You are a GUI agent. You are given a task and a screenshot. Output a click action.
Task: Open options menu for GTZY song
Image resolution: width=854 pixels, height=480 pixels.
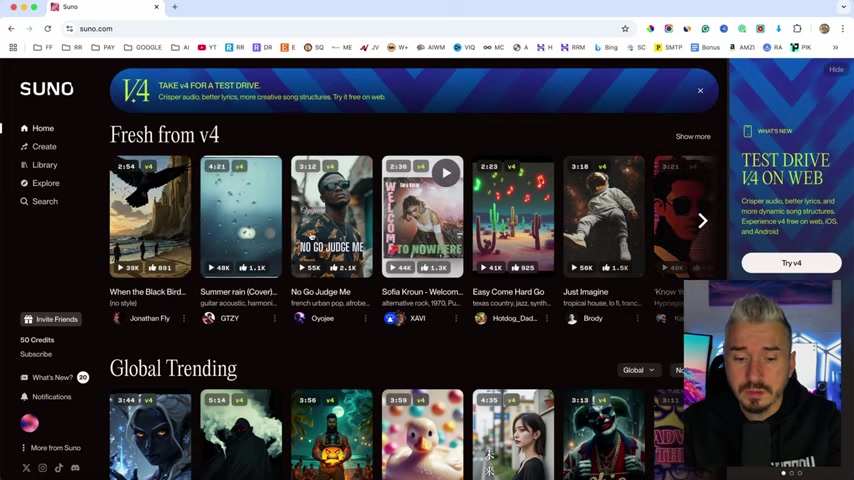(x=274, y=318)
